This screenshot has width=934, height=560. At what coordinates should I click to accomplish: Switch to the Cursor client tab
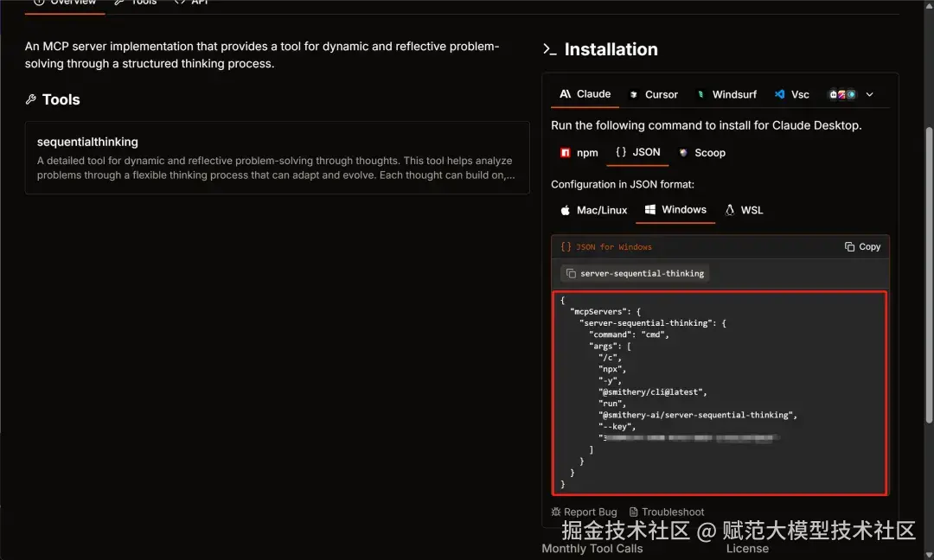[x=654, y=94]
